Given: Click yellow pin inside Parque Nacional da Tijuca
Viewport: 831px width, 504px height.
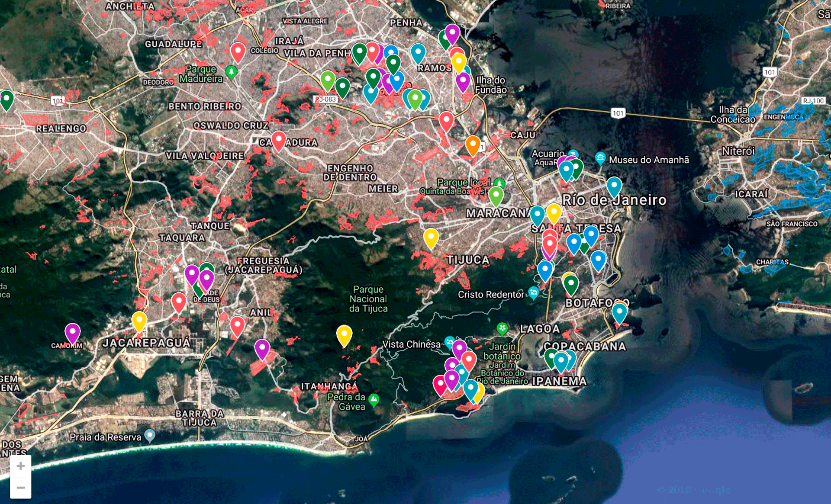Looking at the screenshot, I should coord(344,335).
